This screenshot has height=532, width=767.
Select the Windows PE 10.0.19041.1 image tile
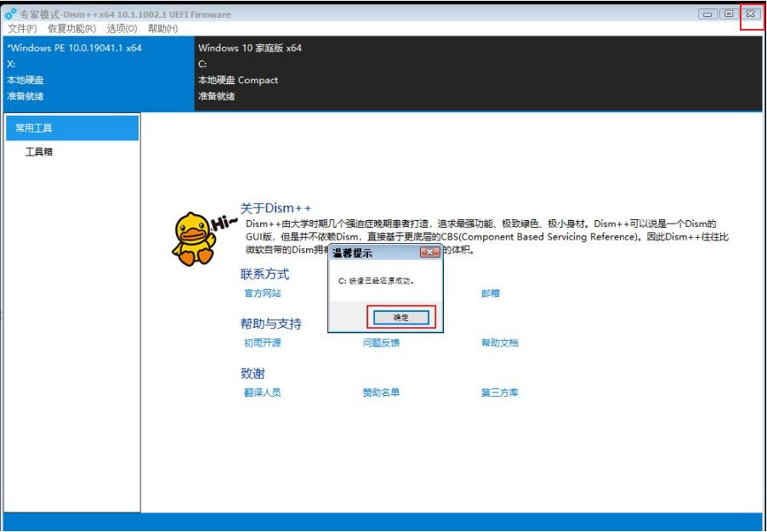(x=98, y=72)
